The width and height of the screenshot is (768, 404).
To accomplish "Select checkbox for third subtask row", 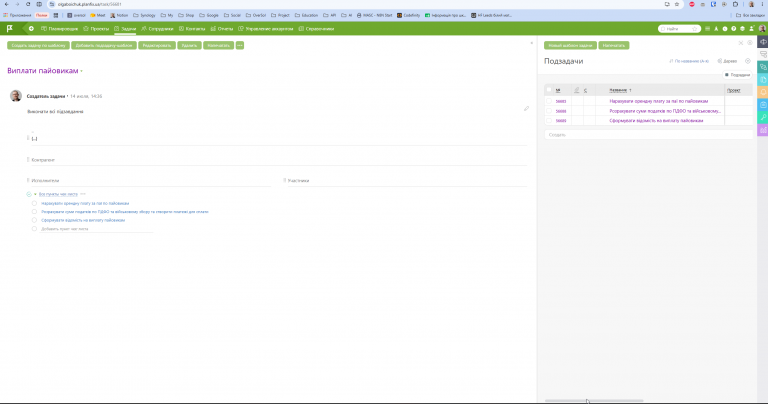I will pyautogui.click(x=549, y=120).
